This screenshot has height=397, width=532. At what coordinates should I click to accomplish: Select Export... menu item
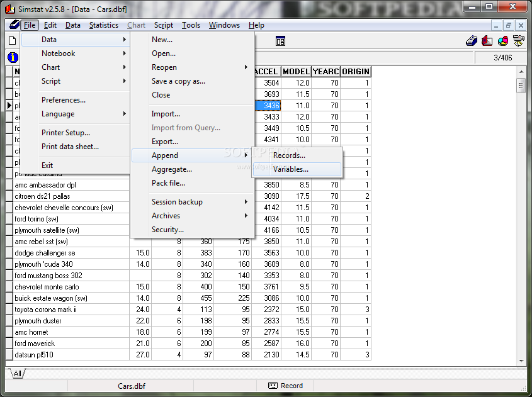[x=193, y=142]
